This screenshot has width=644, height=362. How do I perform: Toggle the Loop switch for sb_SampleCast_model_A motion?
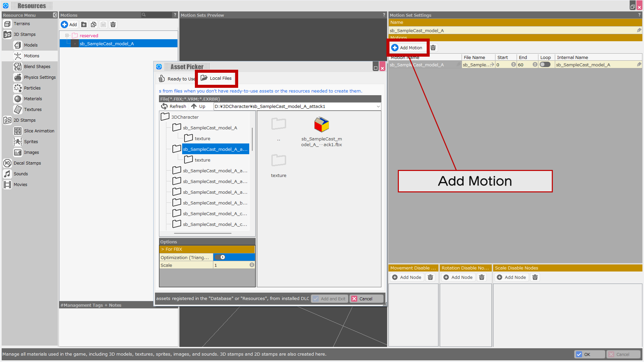pos(545,65)
